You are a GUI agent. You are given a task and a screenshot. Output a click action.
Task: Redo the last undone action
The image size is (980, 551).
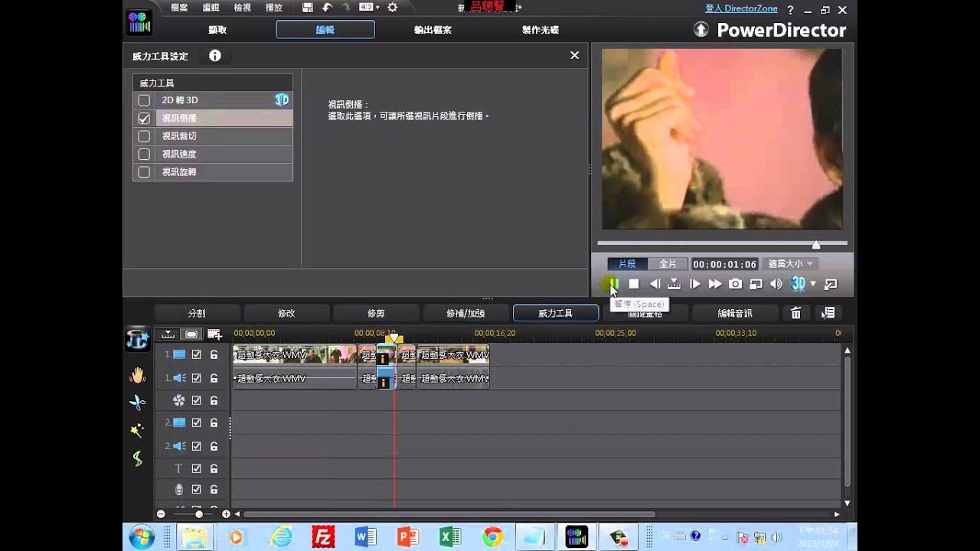pos(347,8)
